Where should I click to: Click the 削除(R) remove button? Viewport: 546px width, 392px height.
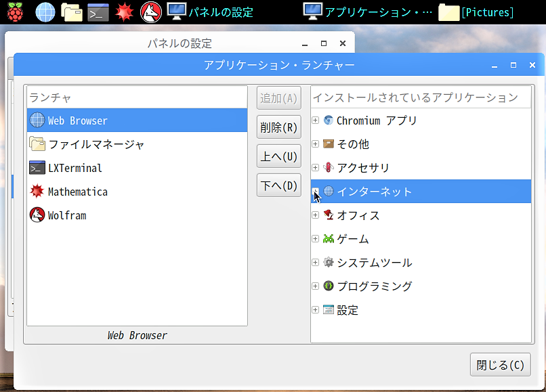[278, 127]
